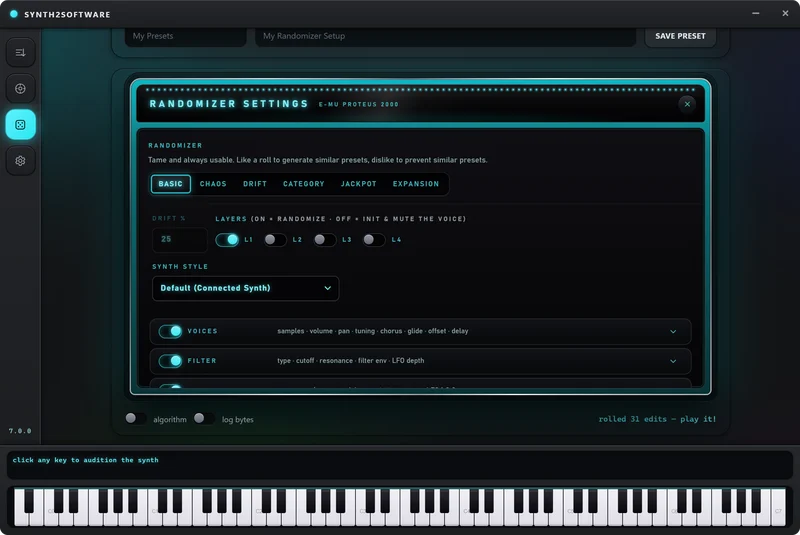Screen dimensions: 800x535
Task: Switch to the Expansion tab
Action: 416,184
